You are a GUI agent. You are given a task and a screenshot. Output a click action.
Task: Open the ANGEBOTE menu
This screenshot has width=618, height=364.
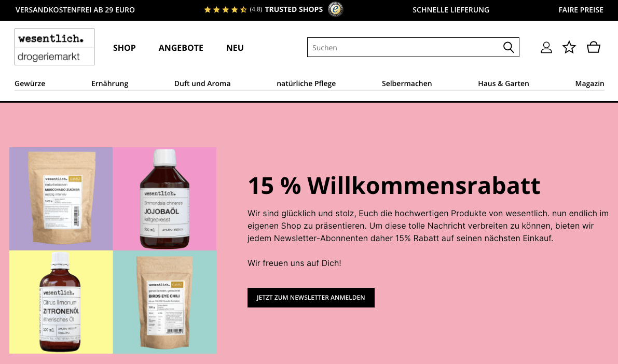click(181, 48)
